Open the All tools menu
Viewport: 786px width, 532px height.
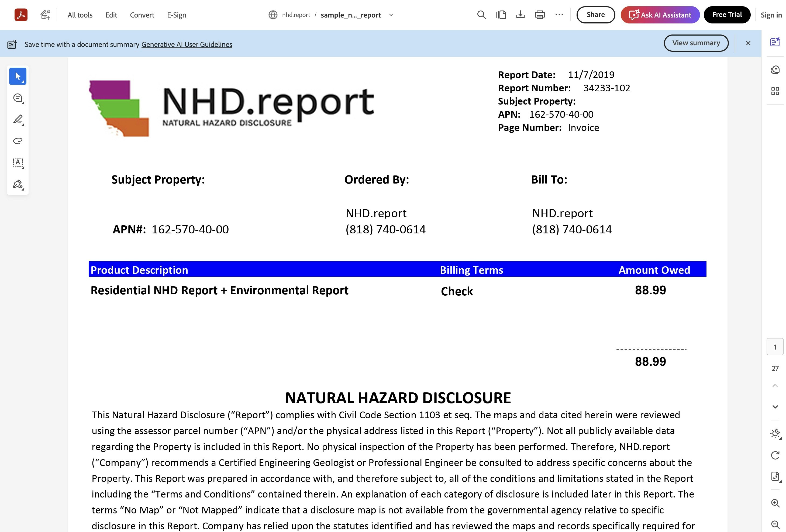click(x=80, y=15)
